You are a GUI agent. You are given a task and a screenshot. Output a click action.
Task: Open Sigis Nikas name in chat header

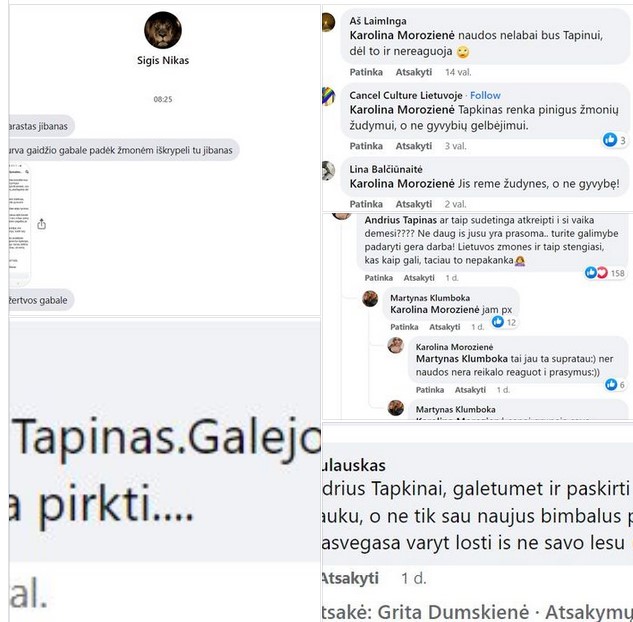[163, 61]
